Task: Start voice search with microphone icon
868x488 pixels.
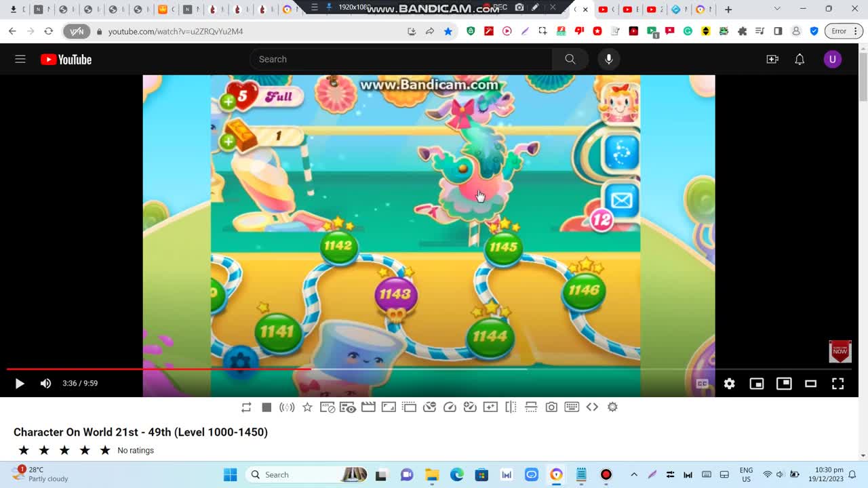Action: [608, 59]
